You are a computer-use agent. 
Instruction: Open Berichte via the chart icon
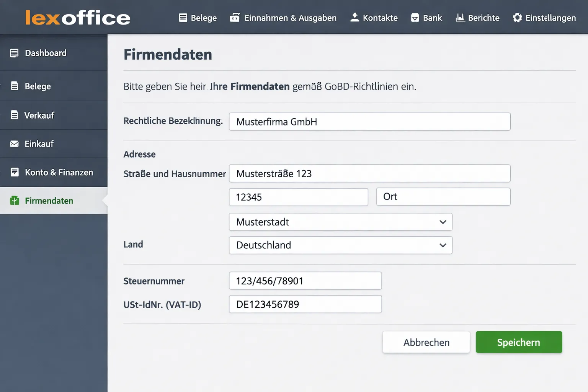[460, 17]
